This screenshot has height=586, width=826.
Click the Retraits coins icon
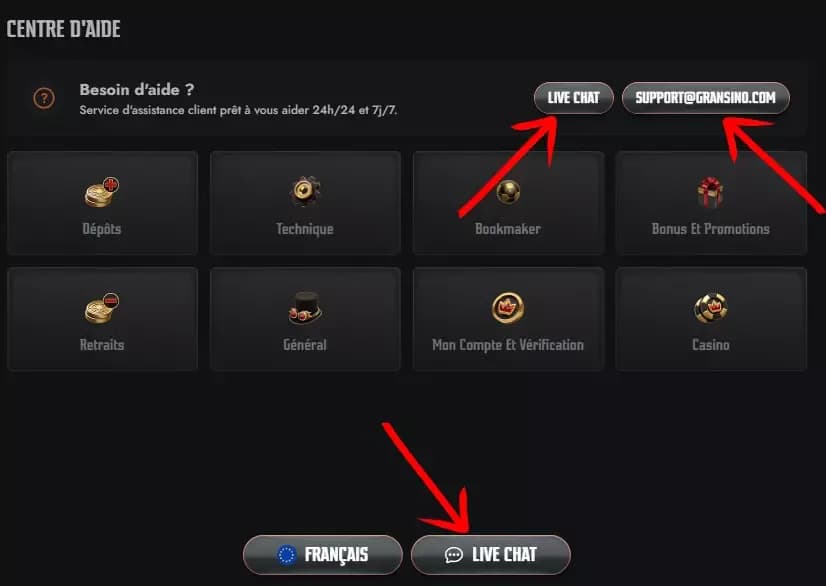(x=102, y=308)
